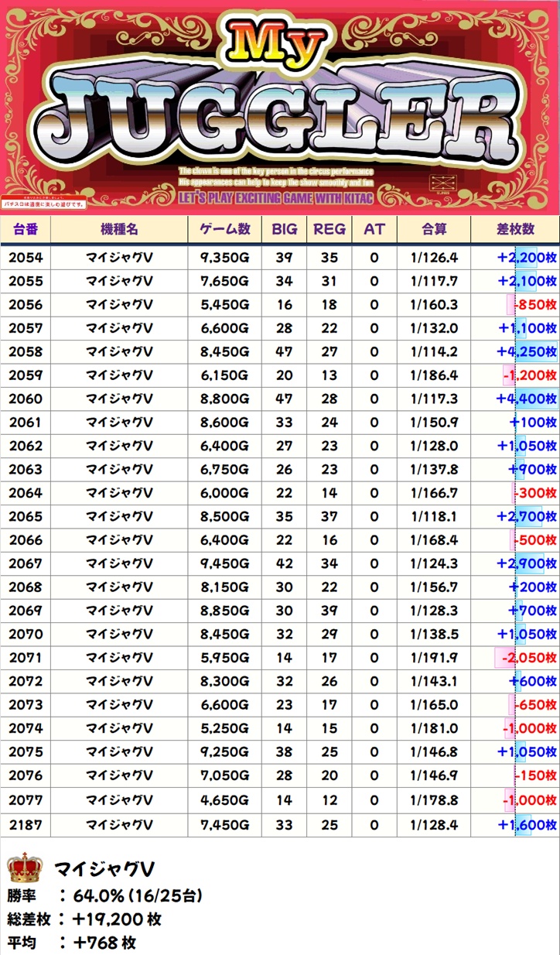The width and height of the screenshot is (560, 955).
Task: Click the +4,400枚 bar for machine 2060
Action: point(528,399)
